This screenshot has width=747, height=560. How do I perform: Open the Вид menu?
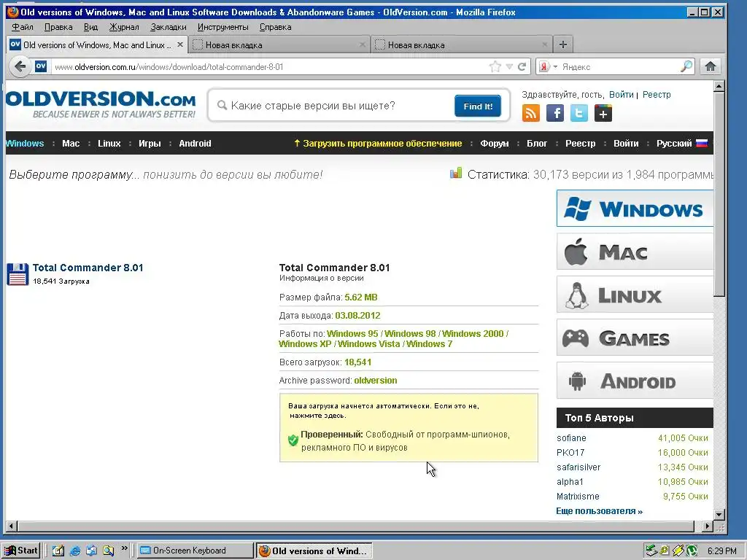tap(90, 27)
